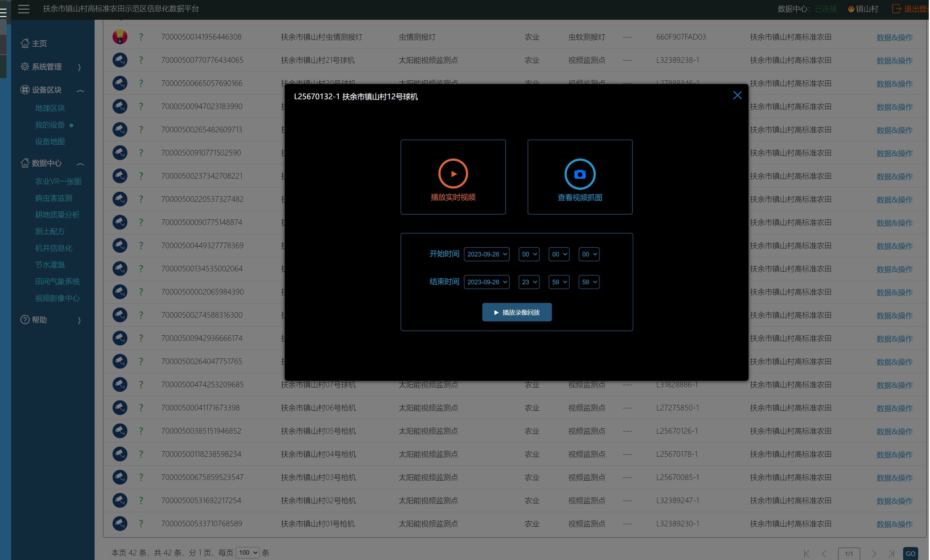Open the 结束时间 second dropdown
This screenshot has height=560, width=930.
point(589,282)
